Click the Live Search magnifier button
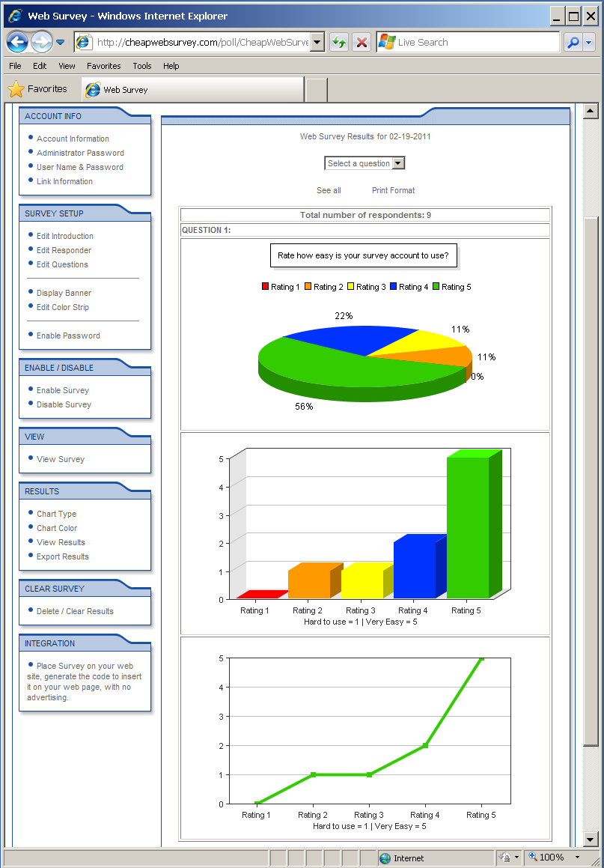The width and height of the screenshot is (604, 868). 573,43
